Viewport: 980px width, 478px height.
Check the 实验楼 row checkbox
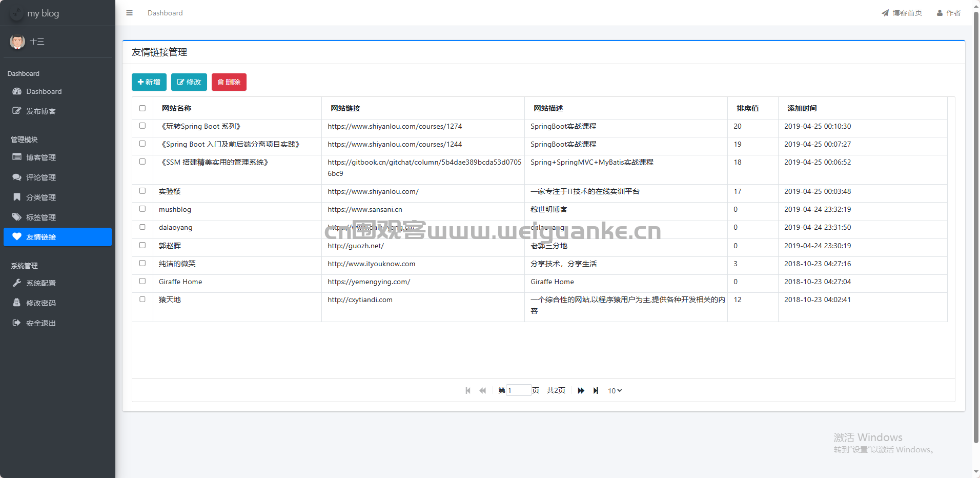(142, 191)
